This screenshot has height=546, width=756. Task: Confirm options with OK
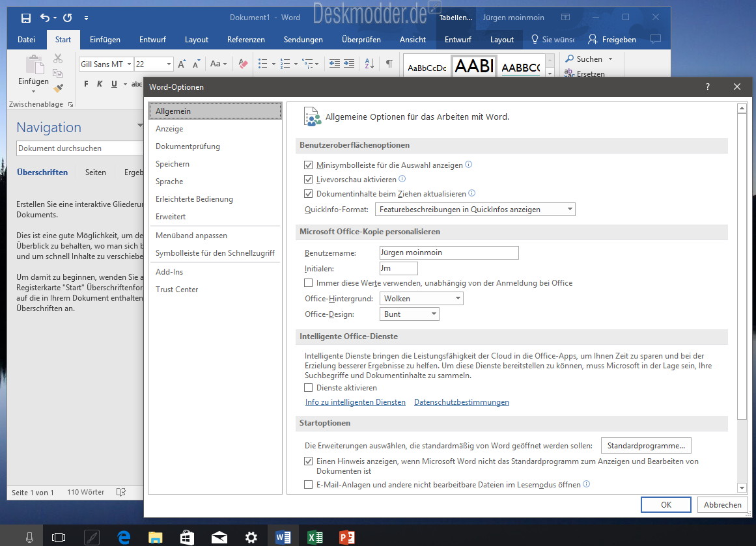(x=666, y=504)
